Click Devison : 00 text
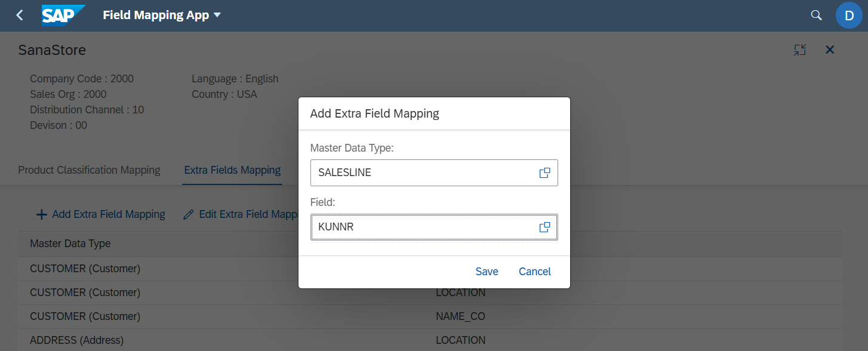This screenshot has height=351, width=868. pos(59,125)
